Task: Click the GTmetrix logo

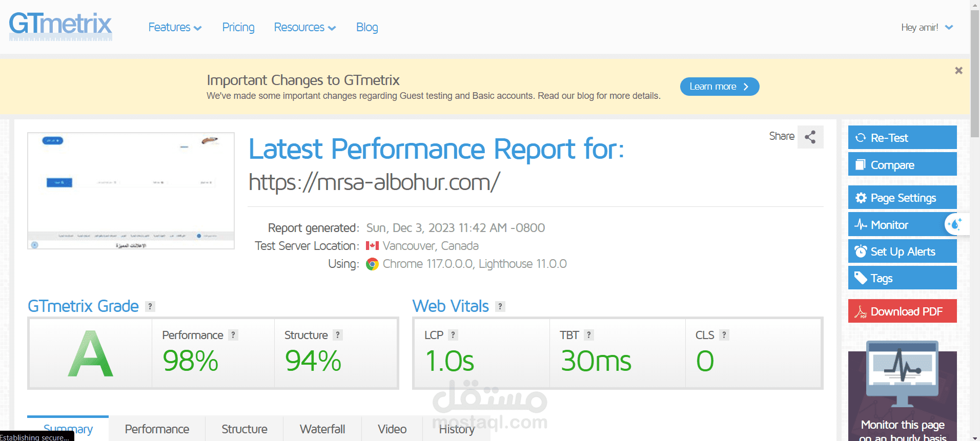Action: click(x=60, y=26)
